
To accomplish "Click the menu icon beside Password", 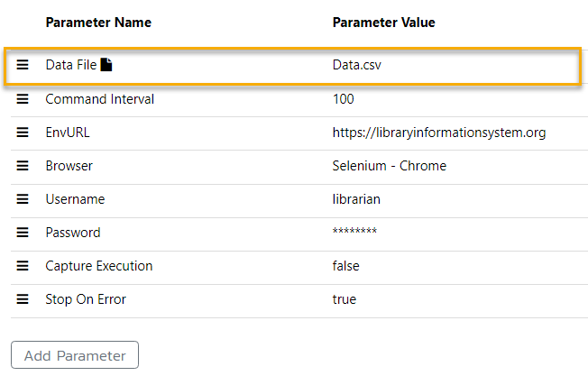I will pyautogui.click(x=23, y=233).
